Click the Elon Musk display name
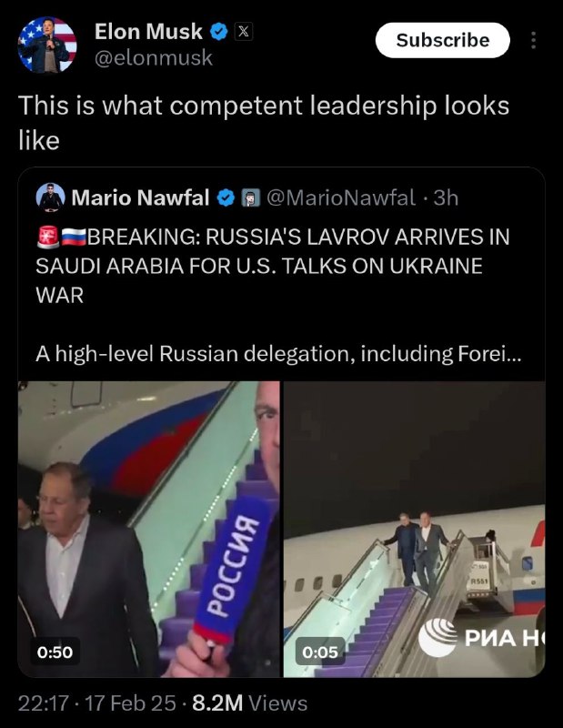Viewport: 563px width, 728px height. pyautogui.click(x=148, y=33)
